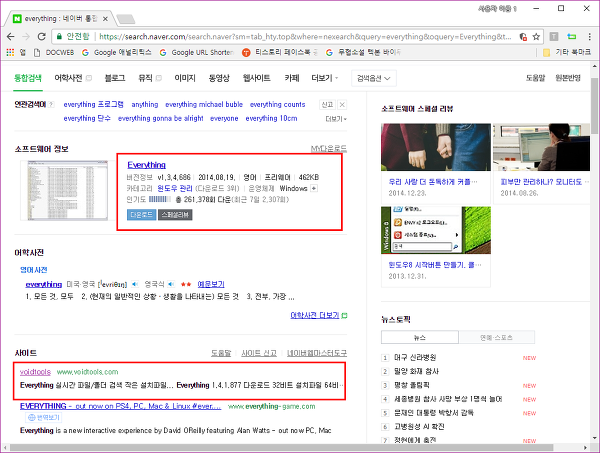600x453 pixels.
Task: Switch to the 블로그 tab
Action: click(x=115, y=78)
